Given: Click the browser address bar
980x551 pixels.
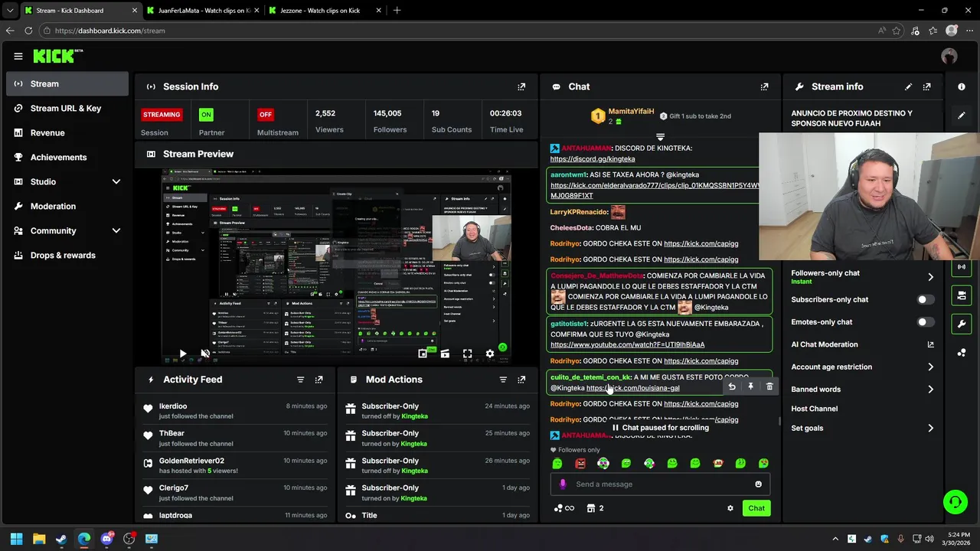Looking at the screenshot, I should [459, 31].
